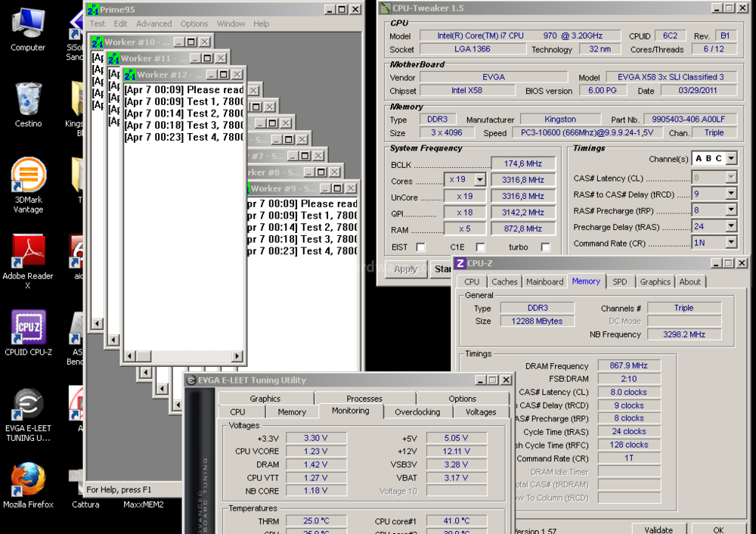The width and height of the screenshot is (756, 534).
Task: Click the Part Nb. 9905403-406.A00LF field
Action: (689, 120)
